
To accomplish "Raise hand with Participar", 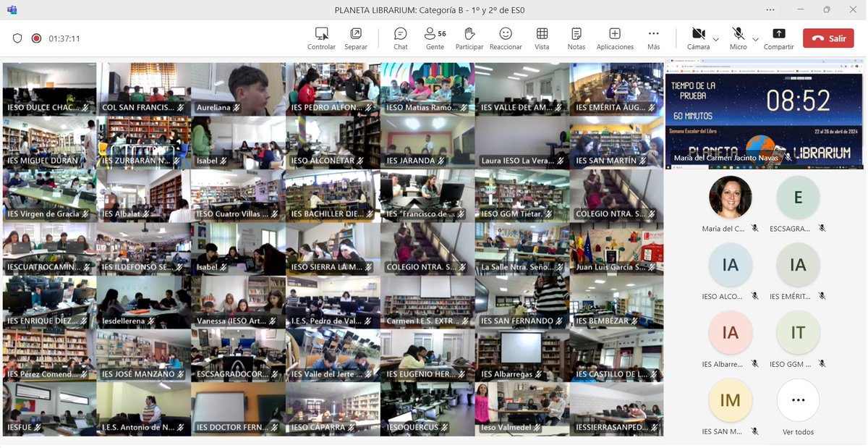I will (x=469, y=38).
